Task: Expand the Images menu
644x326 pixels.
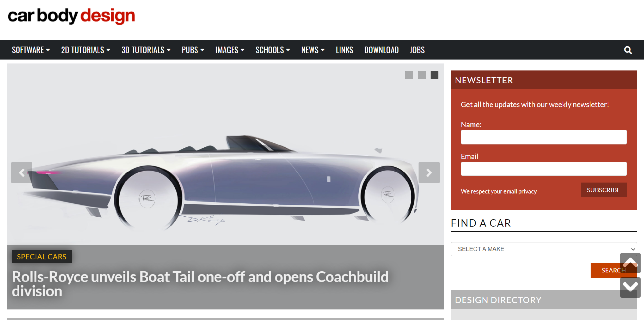Action: [x=230, y=50]
